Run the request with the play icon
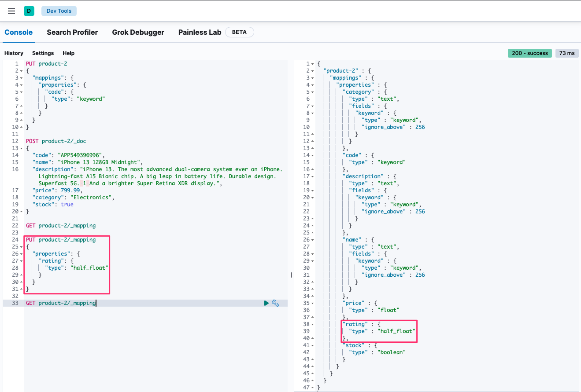 pyautogui.click(x=266, y=303)
